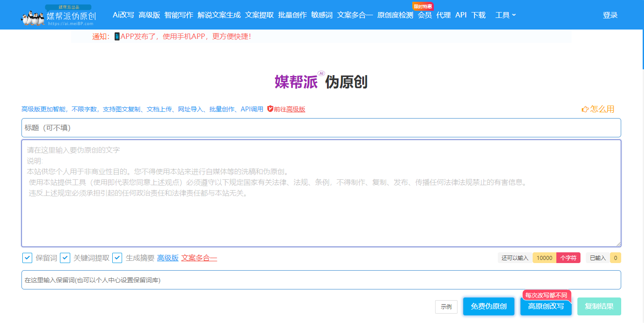The width and height of the screenshot is (644, 323).
Task: Toggle the 生成摘要 checkbox
Action: pyautogui.click(x=117, y=258)
